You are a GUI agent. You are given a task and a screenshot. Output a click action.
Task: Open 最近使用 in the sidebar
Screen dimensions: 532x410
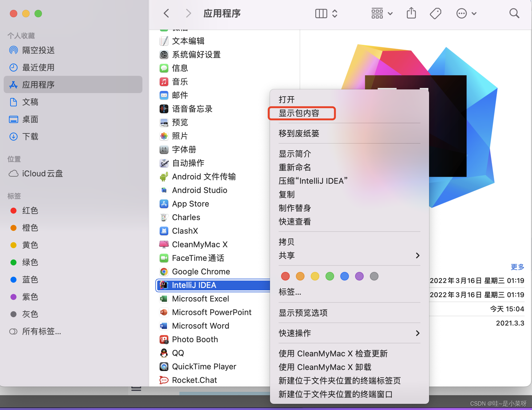point(73,68)
